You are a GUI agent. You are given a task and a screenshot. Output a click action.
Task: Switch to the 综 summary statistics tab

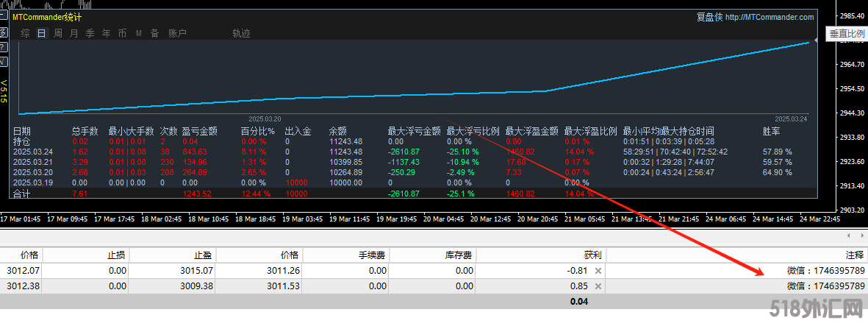tap(26, 33)
